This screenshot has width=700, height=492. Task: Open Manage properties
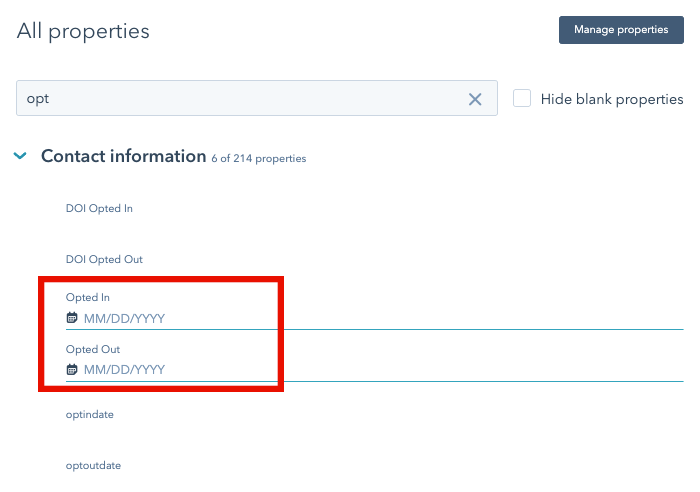tap(621, 30)
